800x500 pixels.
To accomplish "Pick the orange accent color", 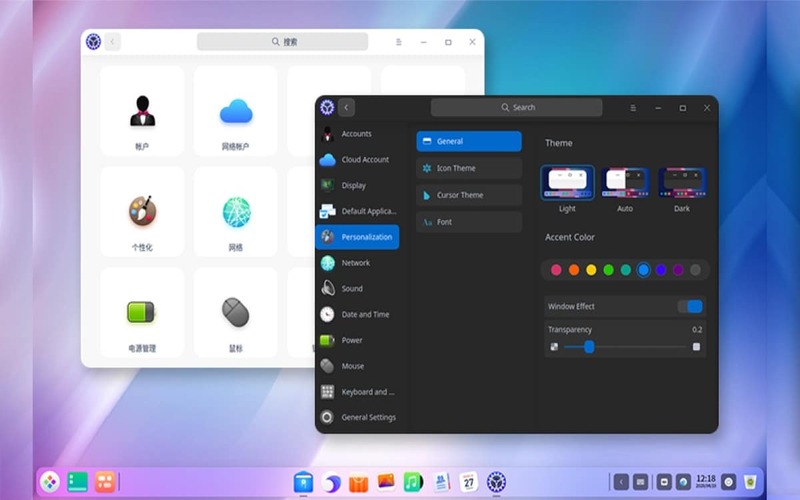I will [x=574, y=270].
